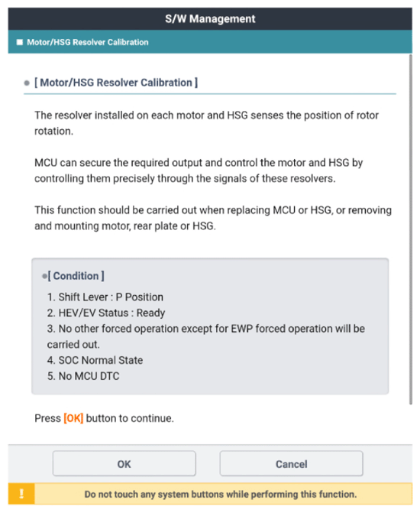Select the S/W Management title bar
This screenshot has width=420, height=513.
210,19
